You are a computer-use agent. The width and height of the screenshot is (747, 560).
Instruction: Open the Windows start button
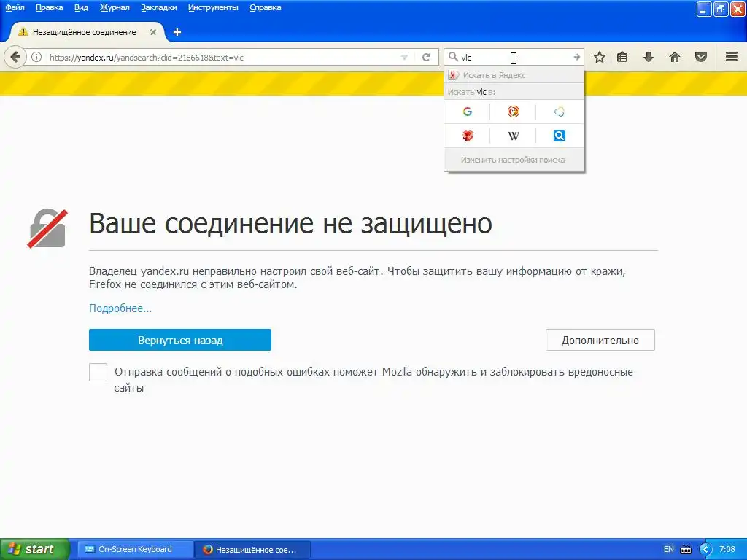point(35,550)
